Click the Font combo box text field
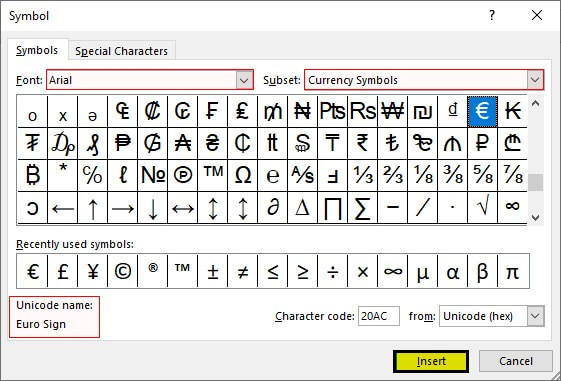The image size is (561, 381). [x=142, y=80]
